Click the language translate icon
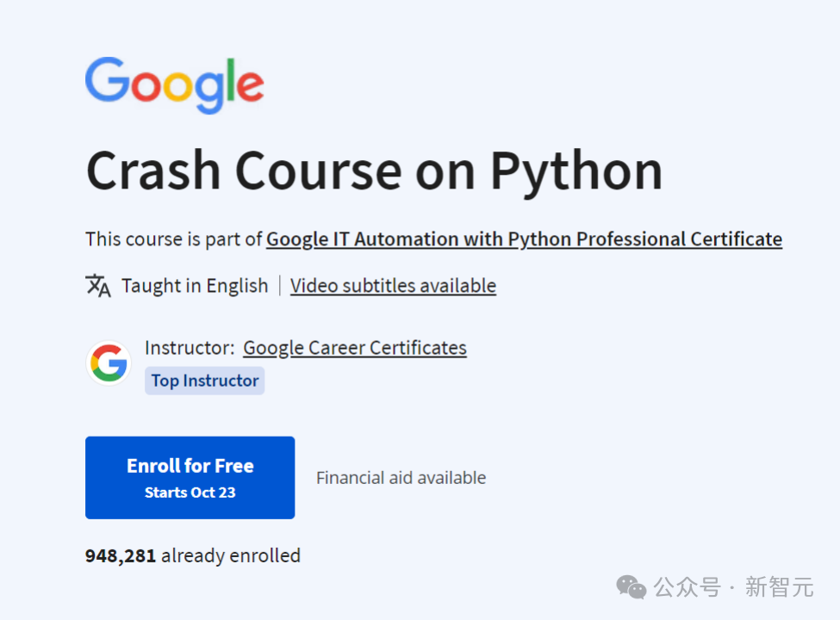 pos(98,285)
